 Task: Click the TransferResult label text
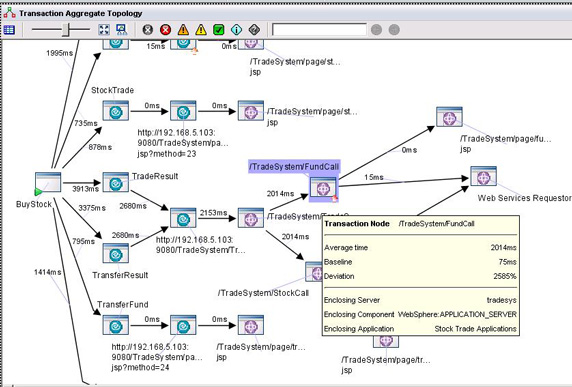pyautogui.click(x=120, y=275)
